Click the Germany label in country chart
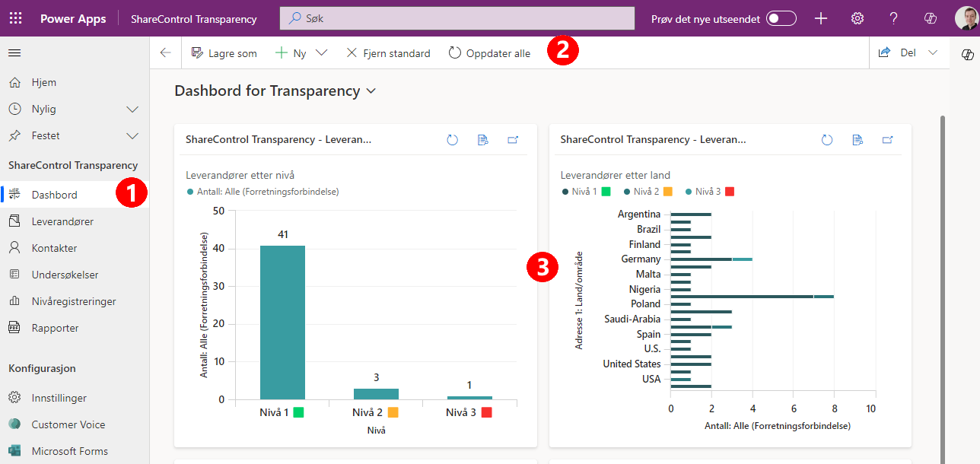Image resolution: width=980 pixels, height=464 pixels. click(641, 259)
